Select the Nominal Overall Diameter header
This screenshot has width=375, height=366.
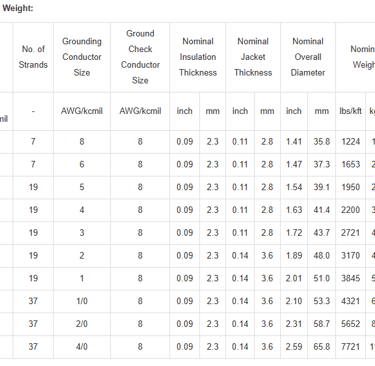point(308,57)
